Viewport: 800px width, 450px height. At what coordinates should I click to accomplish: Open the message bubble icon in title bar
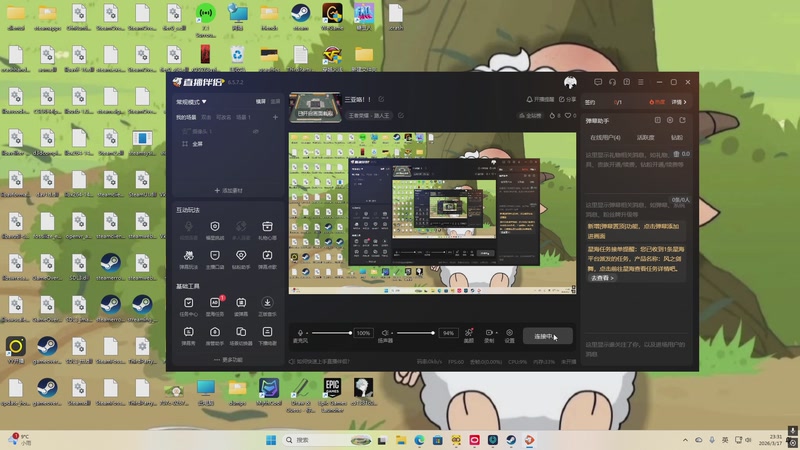coord(598,82)
